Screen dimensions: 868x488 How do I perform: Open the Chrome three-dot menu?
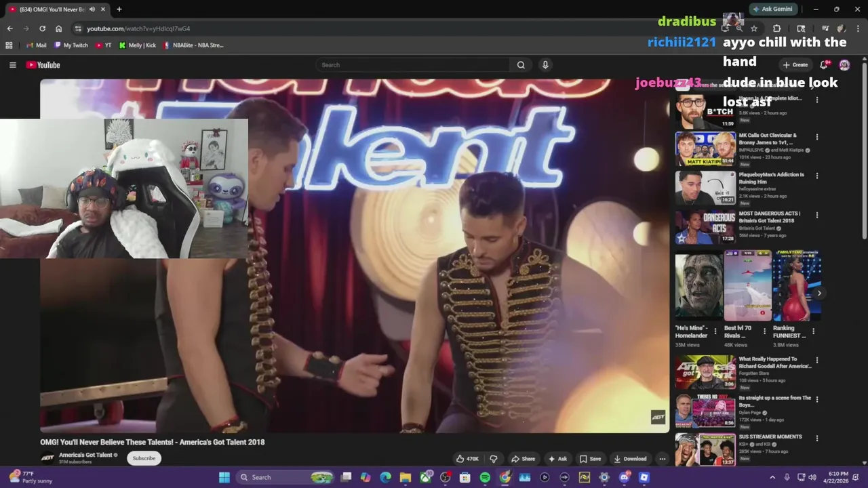click(x=857, y=28)
